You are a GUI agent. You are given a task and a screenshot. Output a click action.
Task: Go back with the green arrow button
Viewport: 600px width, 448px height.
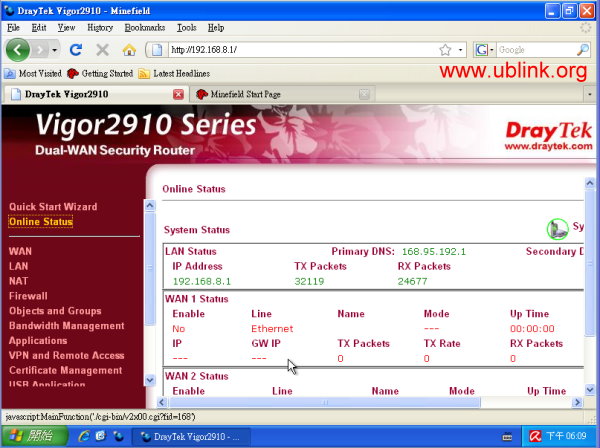(x=18, y=50)
